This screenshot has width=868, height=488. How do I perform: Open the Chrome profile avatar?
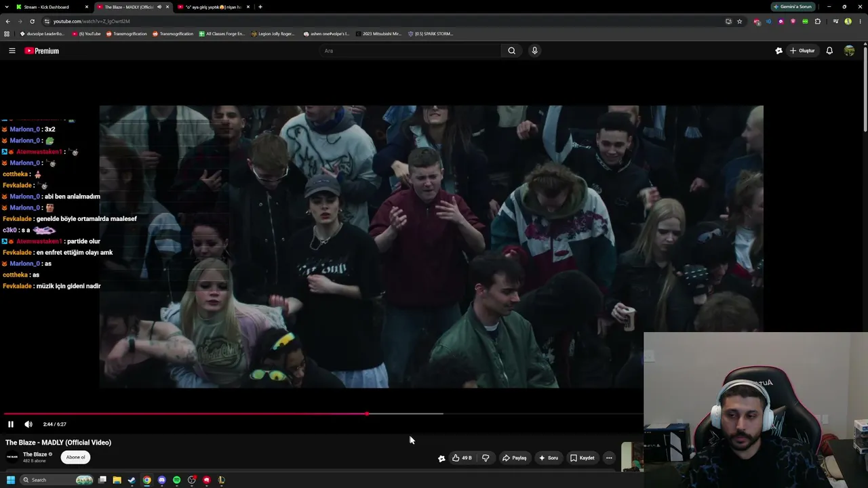848,21
